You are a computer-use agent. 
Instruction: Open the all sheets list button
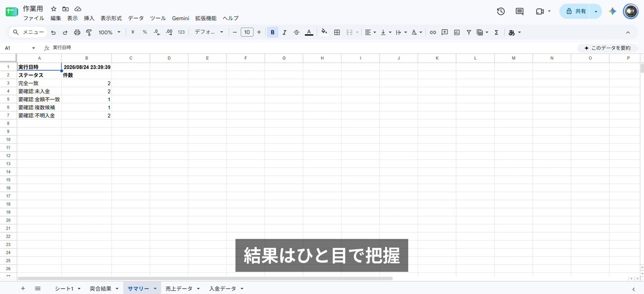pyautogui.click(x=37, y=289)
